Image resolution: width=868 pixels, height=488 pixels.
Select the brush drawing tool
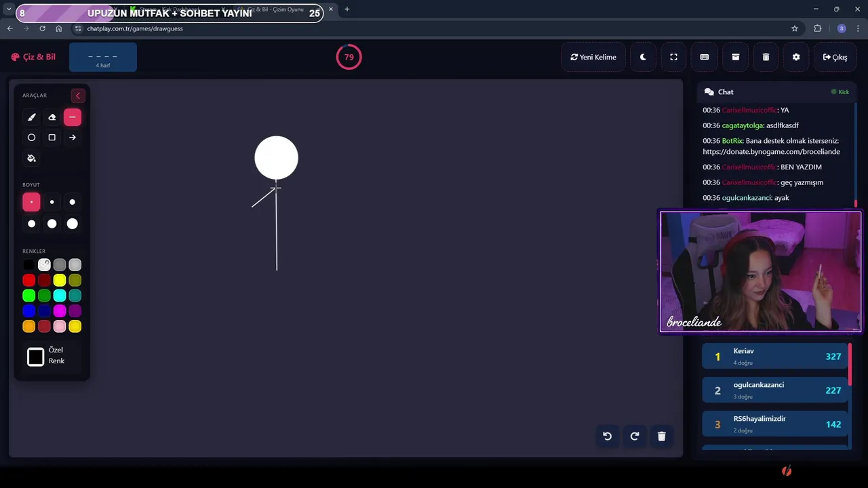click(x=31, y=117)
